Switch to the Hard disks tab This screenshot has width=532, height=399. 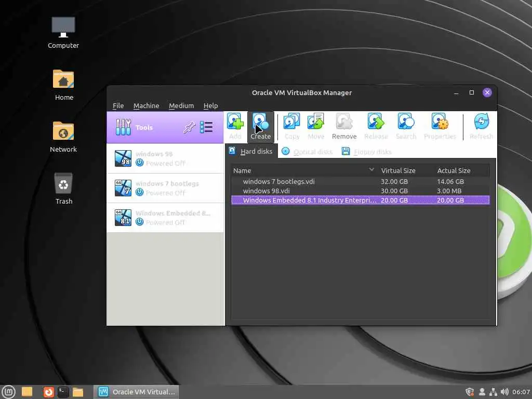pos(251,151)
